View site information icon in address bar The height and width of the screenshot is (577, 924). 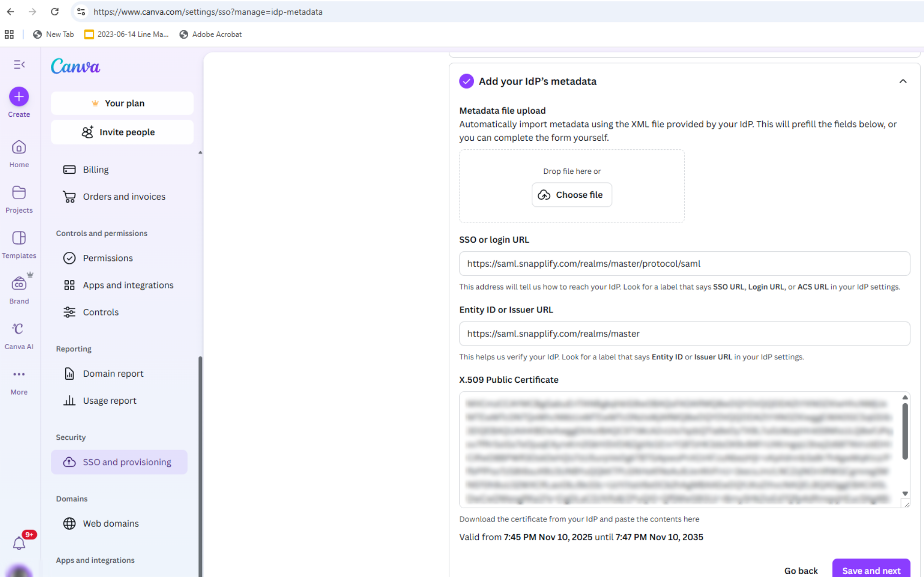coord(81,11)
